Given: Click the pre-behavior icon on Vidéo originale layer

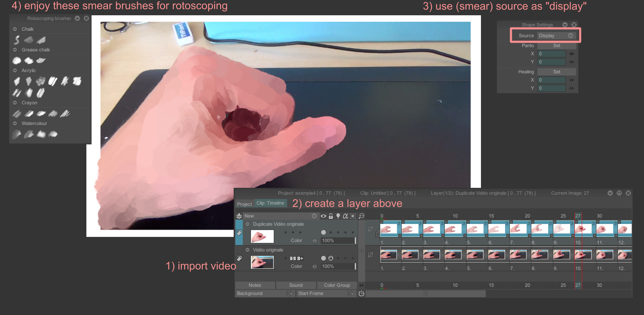Looking at the screenshot, I should [293, 258].
